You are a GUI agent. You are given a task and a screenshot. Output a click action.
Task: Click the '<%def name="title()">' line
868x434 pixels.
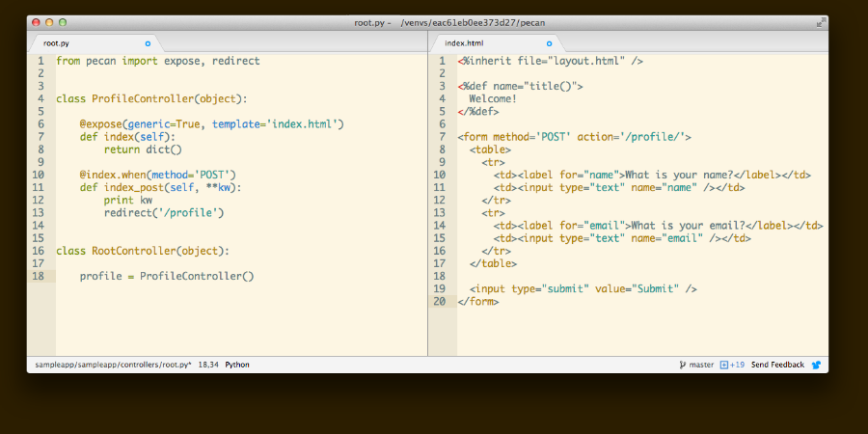click(521, 87)
